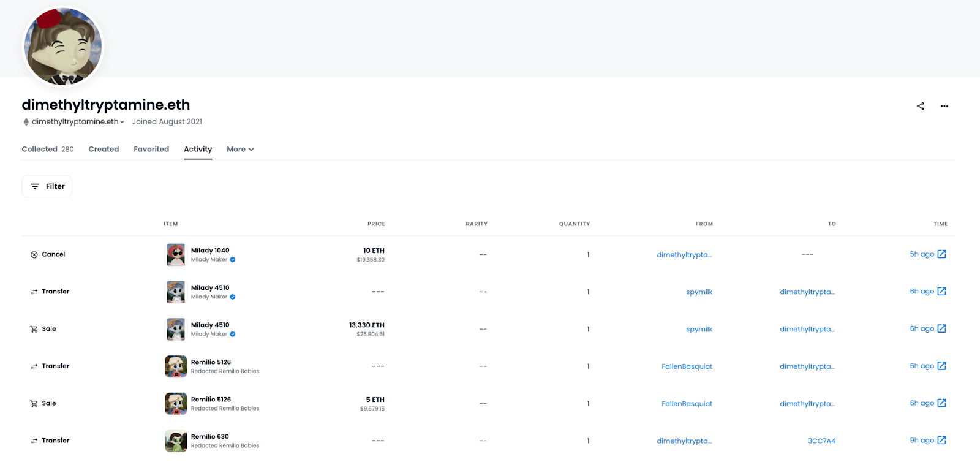Expand the More tab dropdown
The width and height of the screenshot is (980, 462).
(x=240, y=149)
